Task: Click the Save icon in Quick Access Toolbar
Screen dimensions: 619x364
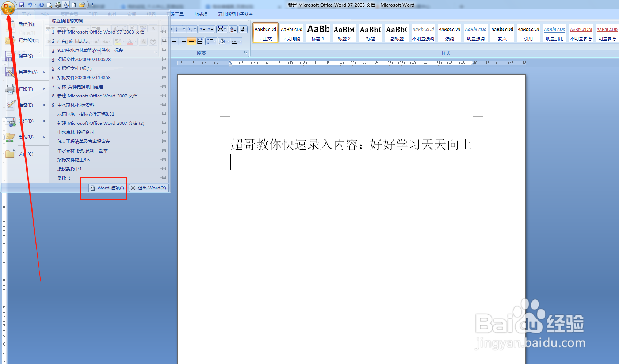Action: tap(22, 5)
